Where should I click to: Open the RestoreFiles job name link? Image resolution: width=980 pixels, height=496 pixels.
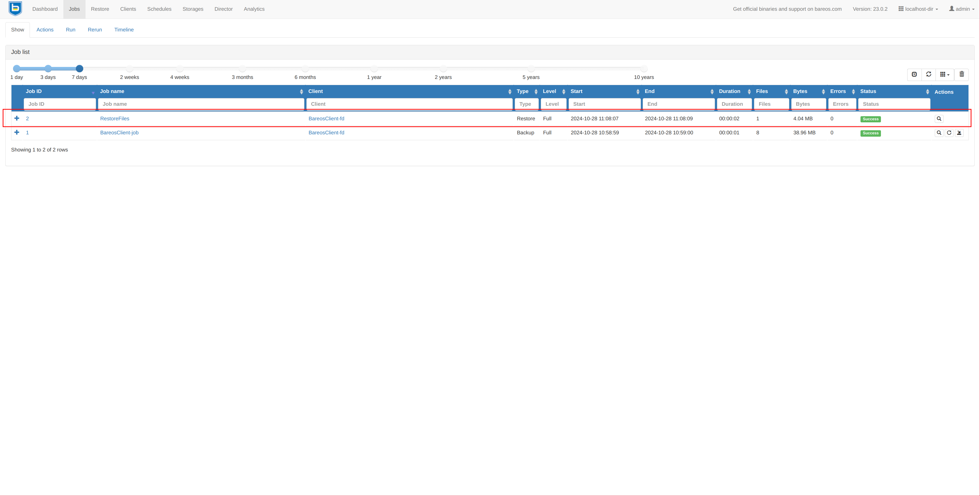tap(114, 119)
